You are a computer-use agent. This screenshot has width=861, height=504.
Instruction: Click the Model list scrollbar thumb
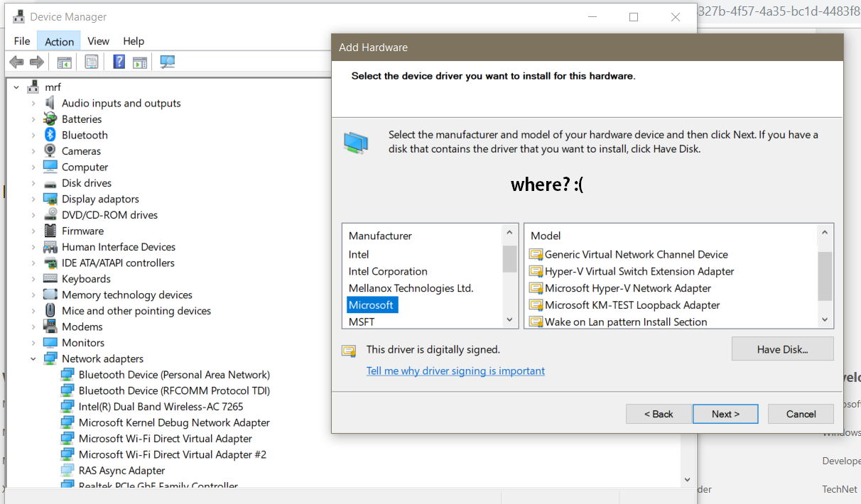click(824, 277)
